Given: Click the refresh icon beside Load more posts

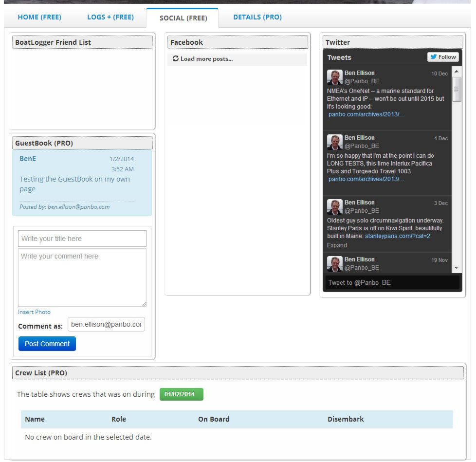Looking at the screenshot, I should (x=176, y=58).
